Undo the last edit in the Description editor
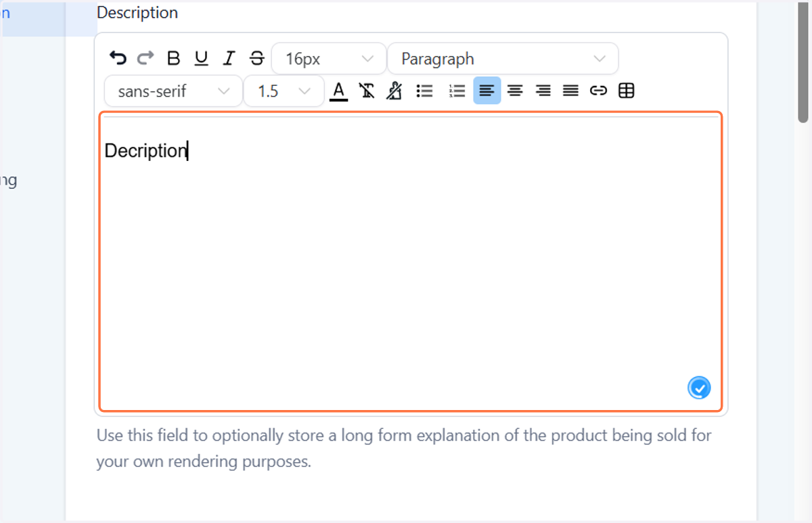This screenshot has height=523, width=812. click(x=118, y=58)
